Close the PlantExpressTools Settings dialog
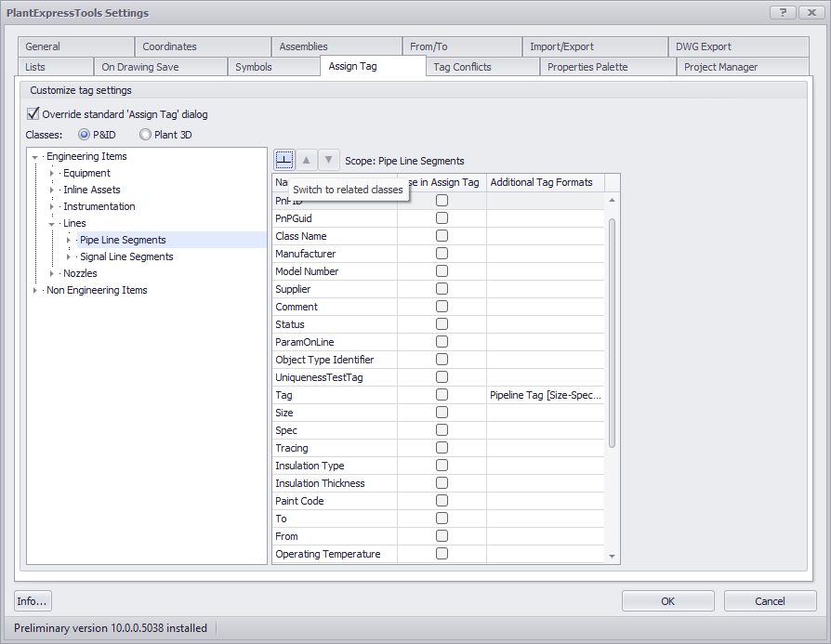Viewport: 831px width, 644px height. click(x=811, y=13)
